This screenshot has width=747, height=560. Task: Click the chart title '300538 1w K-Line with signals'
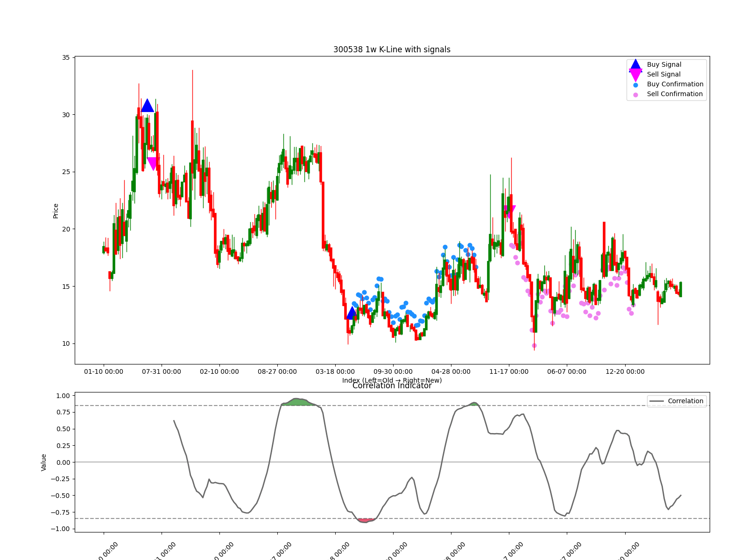(x=392, y=49)
